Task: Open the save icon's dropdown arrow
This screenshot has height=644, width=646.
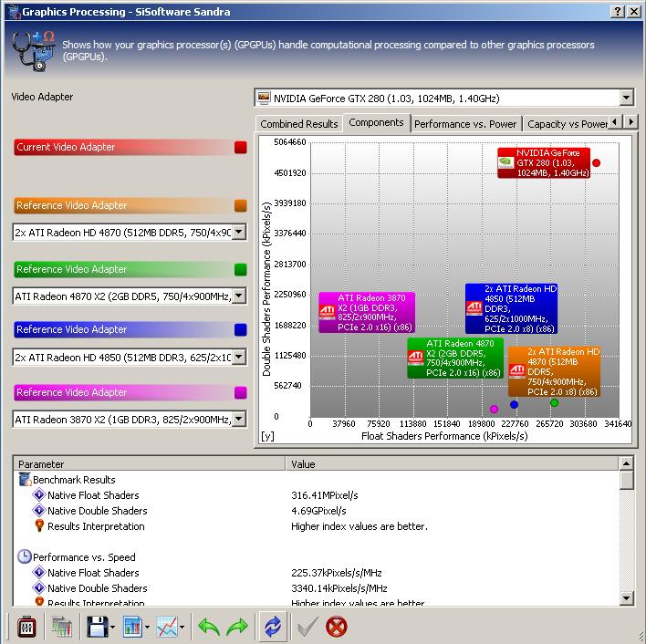Action: click(112, 627)
